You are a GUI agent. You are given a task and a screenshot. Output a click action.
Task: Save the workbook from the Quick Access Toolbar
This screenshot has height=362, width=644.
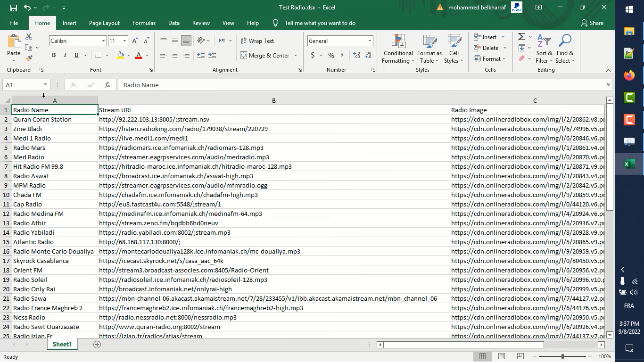click(x=13, y=8)
